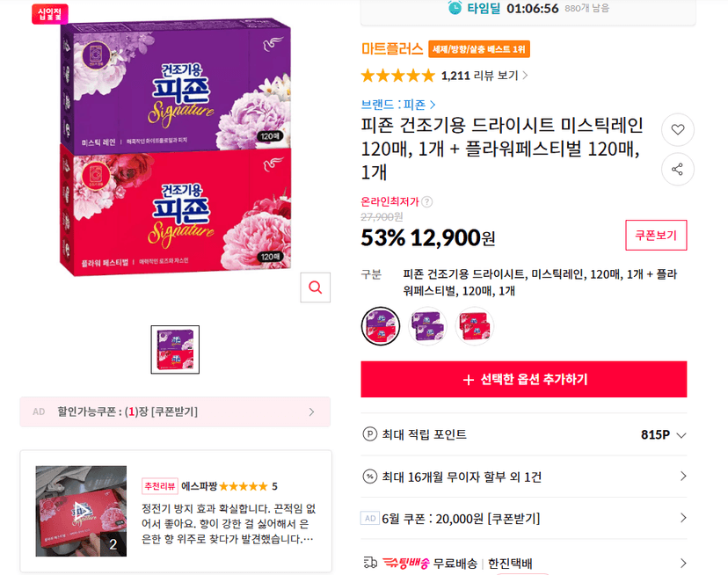Open image zoom magnifier icon
The image size is (728, 575).
(316, 287)
